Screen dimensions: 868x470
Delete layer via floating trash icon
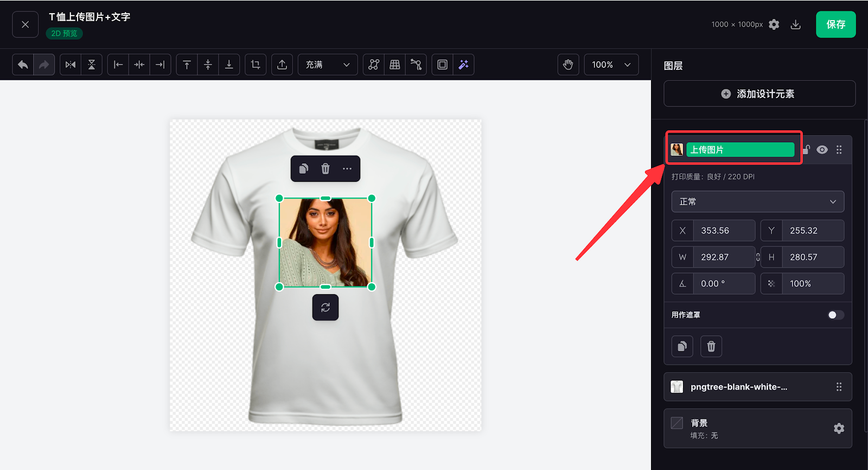click(325, 169)
